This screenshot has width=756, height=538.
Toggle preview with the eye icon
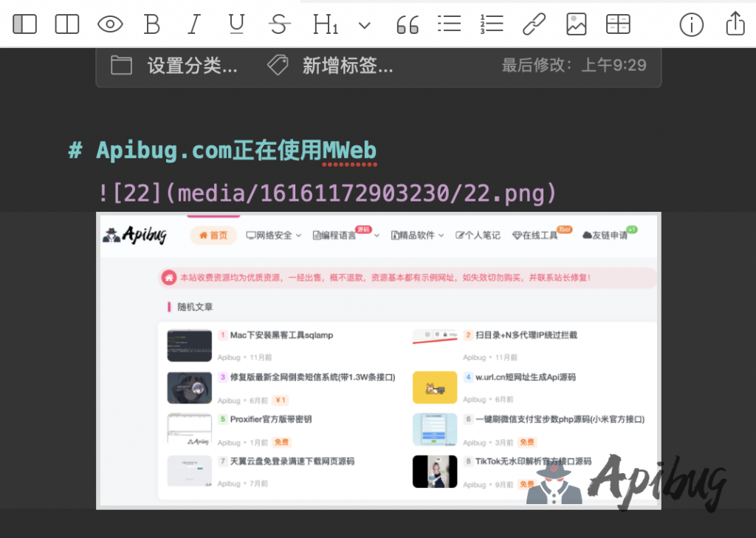[110, 24]
